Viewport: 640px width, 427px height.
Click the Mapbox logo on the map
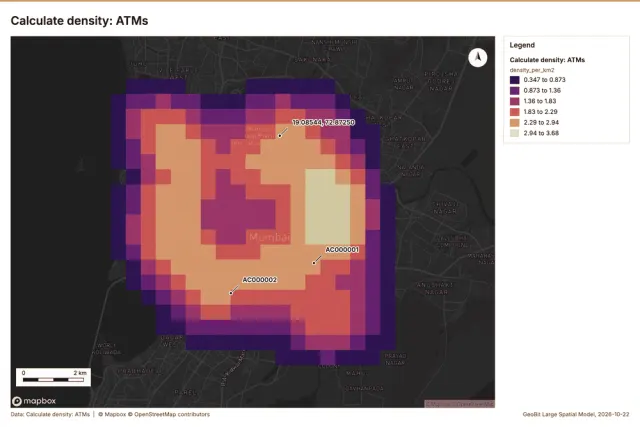tap(34, 401)
